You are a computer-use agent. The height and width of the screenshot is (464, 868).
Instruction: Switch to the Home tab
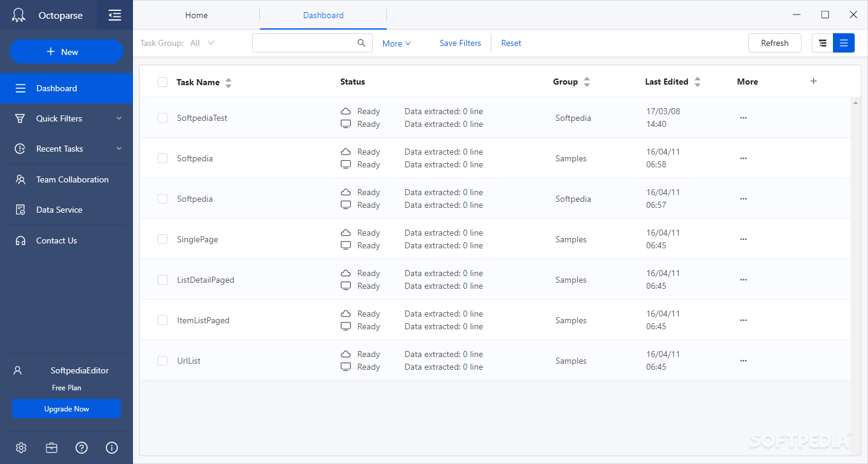click(196, 15)
